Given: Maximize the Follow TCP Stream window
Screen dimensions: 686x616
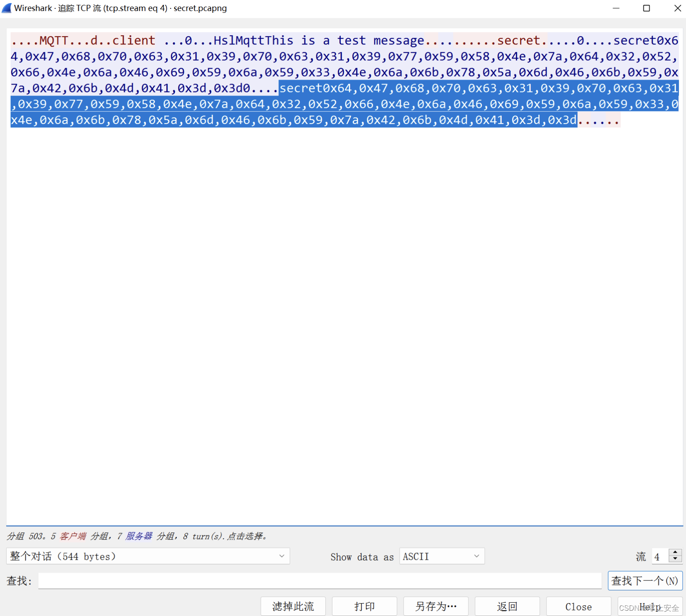Looking at the screenshot, I should [x=646, y=8].
